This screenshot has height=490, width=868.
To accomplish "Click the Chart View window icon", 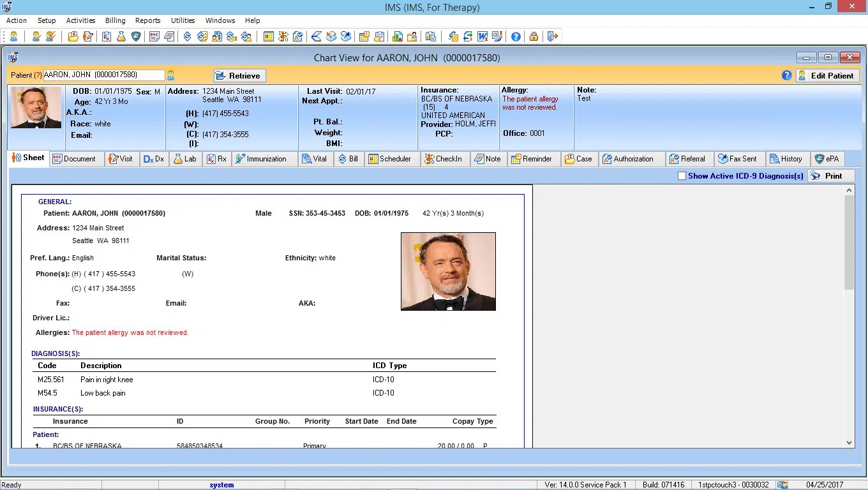I will [13, 57].
